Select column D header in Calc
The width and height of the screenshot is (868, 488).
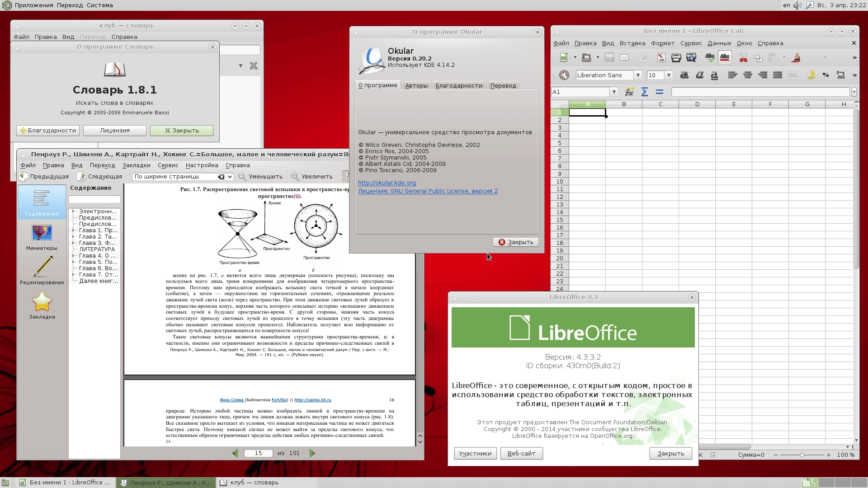click(697, 104)
